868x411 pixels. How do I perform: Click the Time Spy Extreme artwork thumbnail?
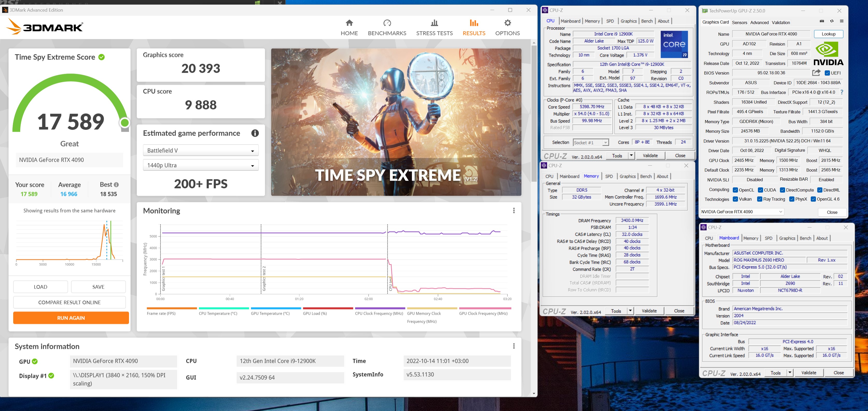pos(396,122)
